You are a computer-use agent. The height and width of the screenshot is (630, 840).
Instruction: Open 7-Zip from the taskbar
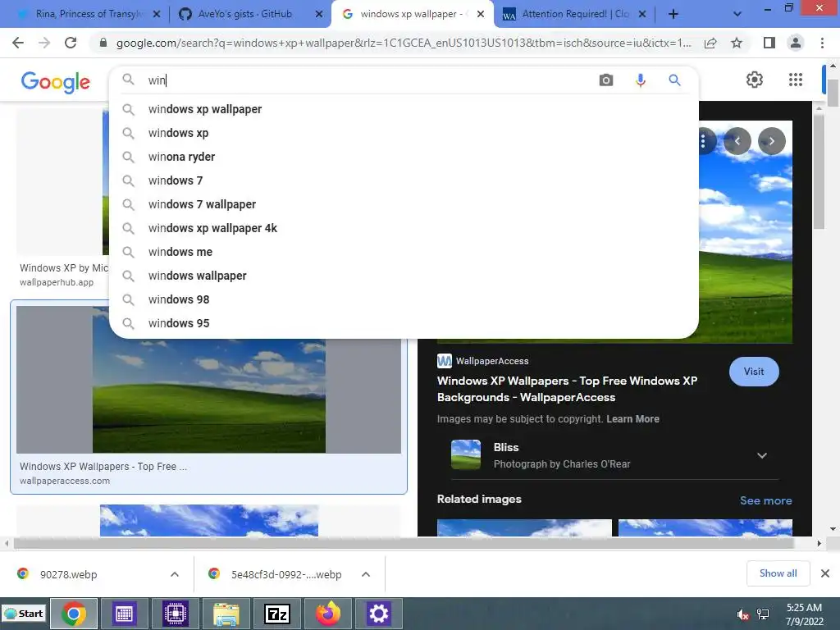click(x=277, y=614)
